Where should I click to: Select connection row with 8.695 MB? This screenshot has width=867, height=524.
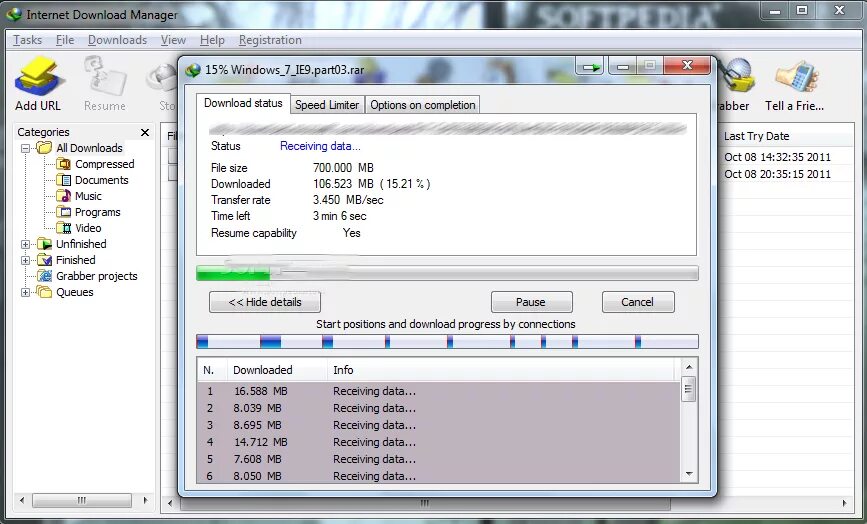point(438,425)
